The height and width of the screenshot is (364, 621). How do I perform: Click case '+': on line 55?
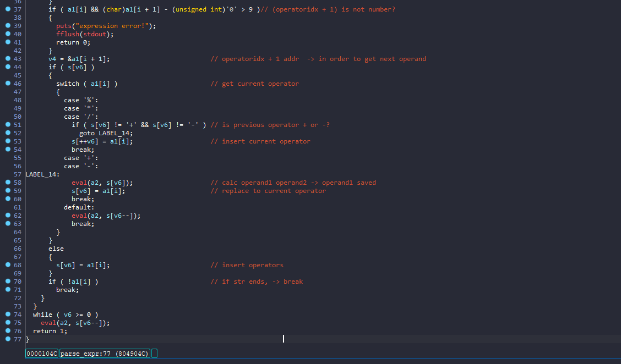pyautogui.click(x=81, y=158)
